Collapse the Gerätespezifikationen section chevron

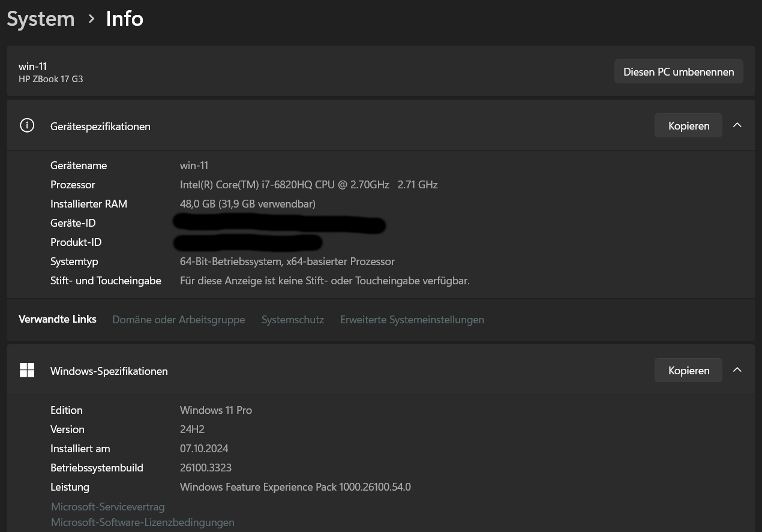point(737,125)
